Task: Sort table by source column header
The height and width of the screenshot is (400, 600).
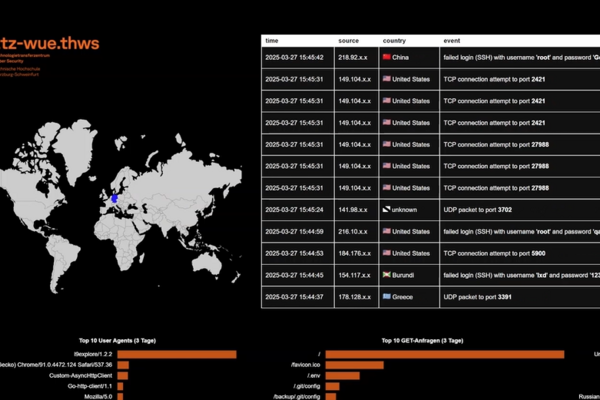Action: pos(348,41)
